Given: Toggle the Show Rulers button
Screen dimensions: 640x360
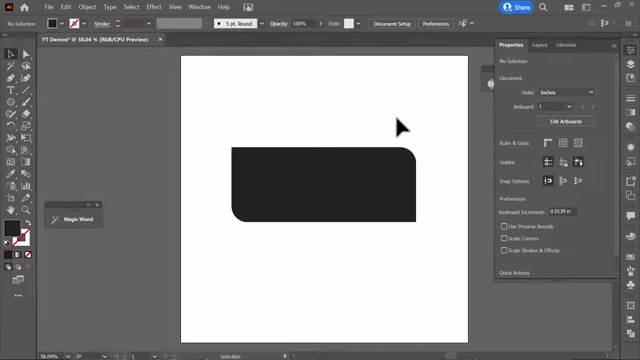Looking at the screenshot, I should (x=548, y=143).
